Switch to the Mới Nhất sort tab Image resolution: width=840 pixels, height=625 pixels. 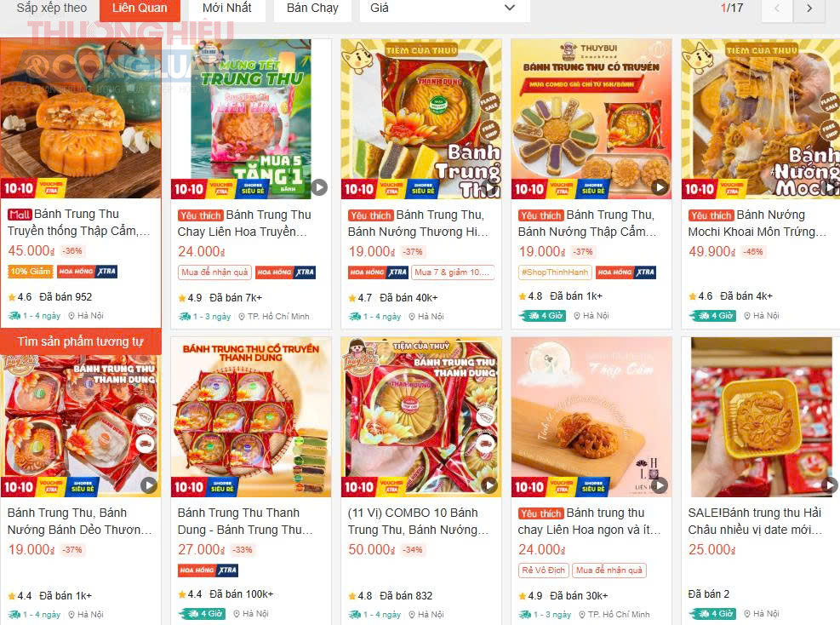pyautogui.click(x=227, y=9)
